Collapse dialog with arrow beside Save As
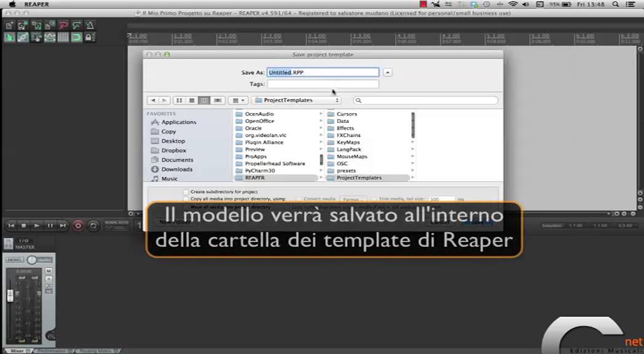Screen dimensions: 644x354 387,73
